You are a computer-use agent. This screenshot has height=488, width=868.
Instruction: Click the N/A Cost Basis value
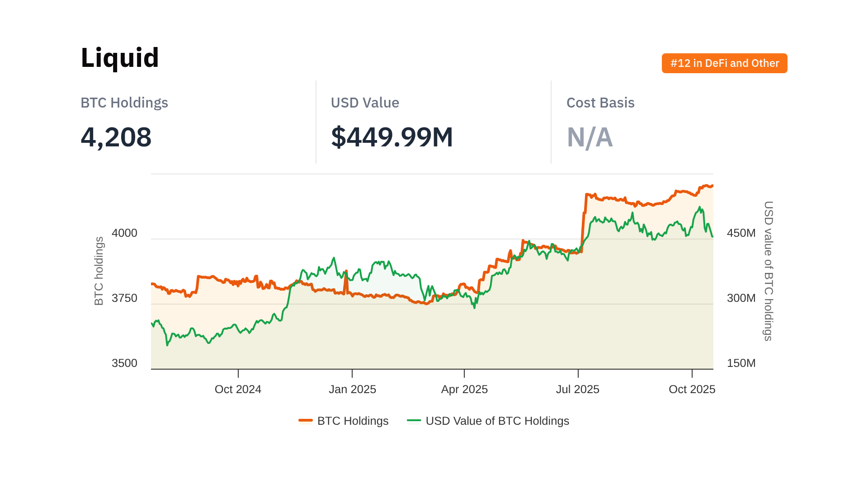(590, 137)
